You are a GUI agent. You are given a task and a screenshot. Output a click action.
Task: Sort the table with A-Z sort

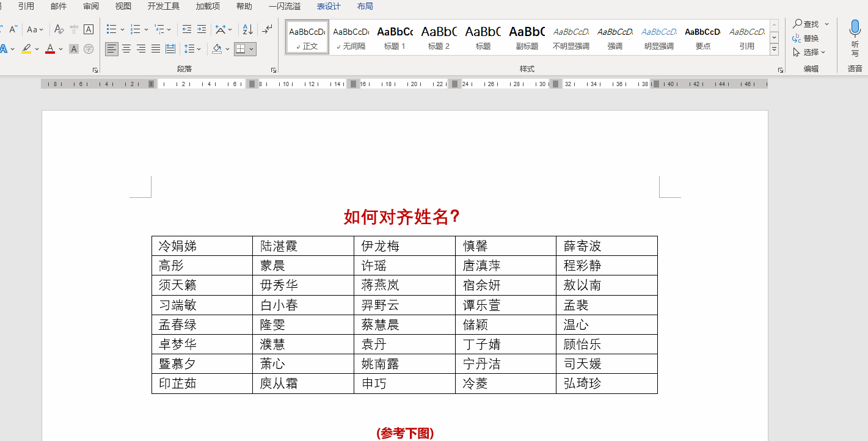pyautogui.click(x=247, y=29)
